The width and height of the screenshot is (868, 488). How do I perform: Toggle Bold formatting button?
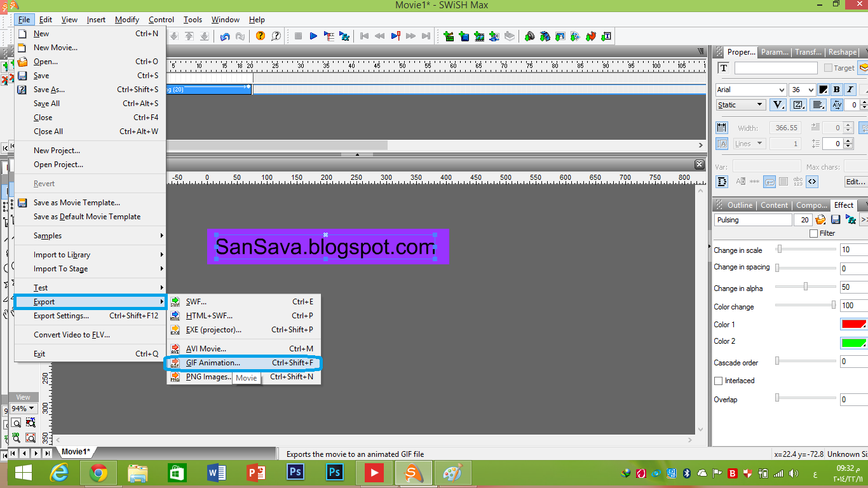[x=837, y=90]
